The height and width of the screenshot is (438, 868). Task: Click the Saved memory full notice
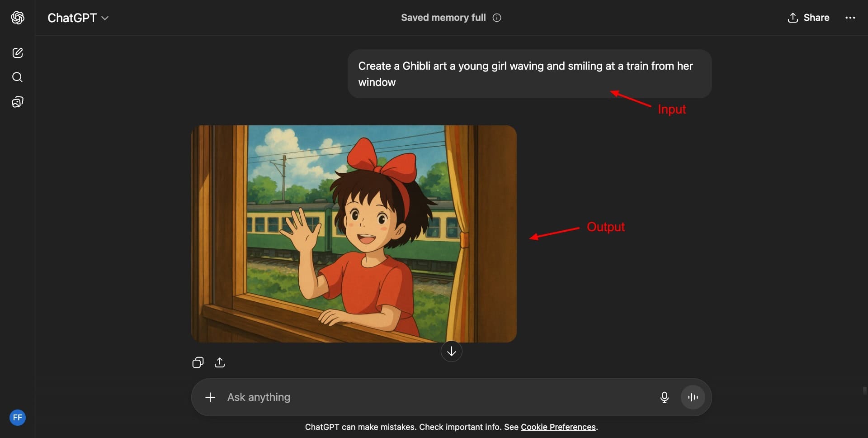pyautogui.click(x=443, y=18)
